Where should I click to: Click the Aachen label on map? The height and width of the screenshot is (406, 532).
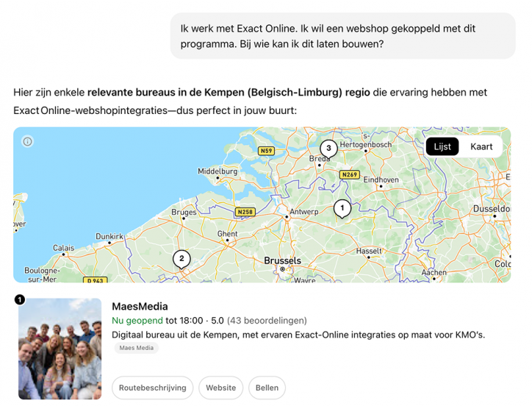(434, 272)
